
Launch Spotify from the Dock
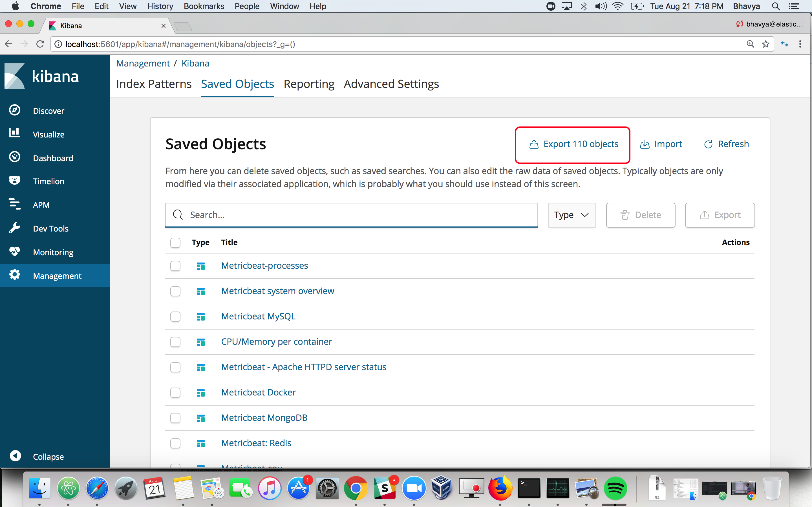(x=615, y=489)
